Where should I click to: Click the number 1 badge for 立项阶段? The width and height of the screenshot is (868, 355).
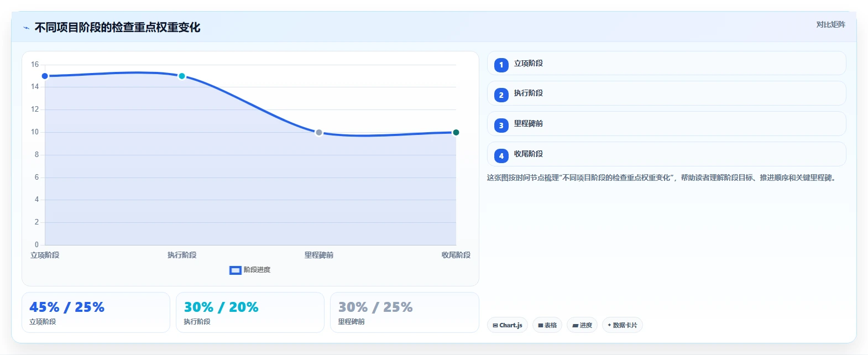point(501,65)
